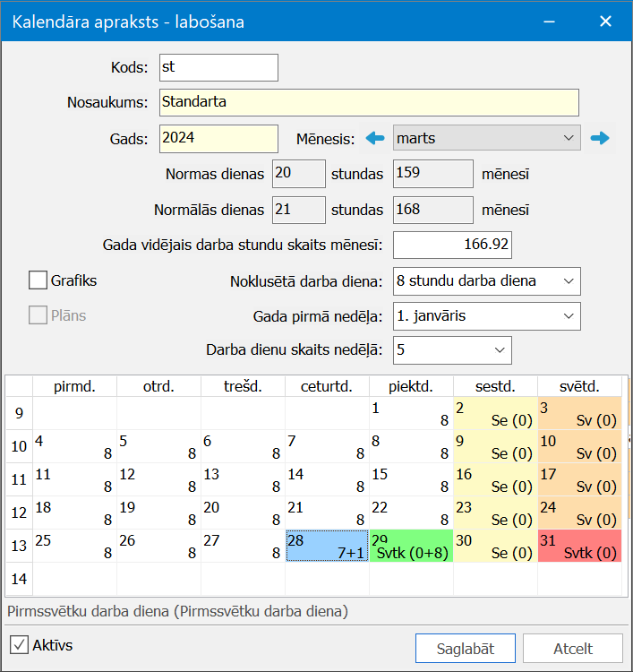Click the pirmd. column header
Screen dimensions: 633x672
(x=74, y=386)
